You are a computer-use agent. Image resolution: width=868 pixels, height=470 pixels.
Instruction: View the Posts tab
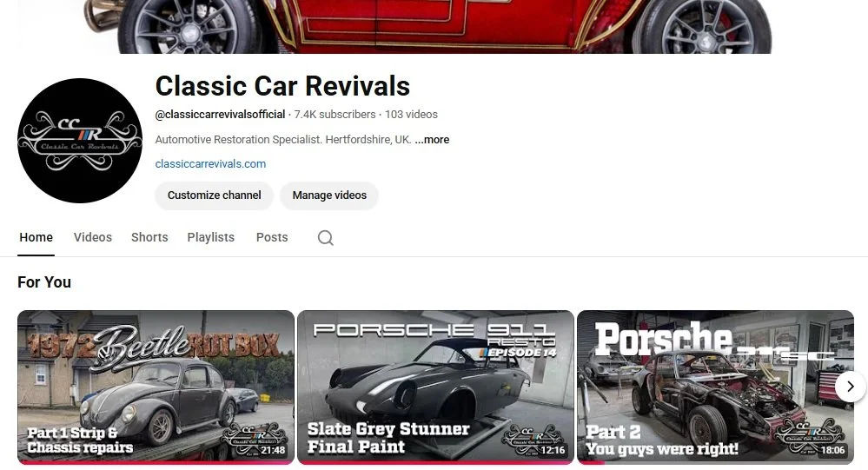coord(272,237)
